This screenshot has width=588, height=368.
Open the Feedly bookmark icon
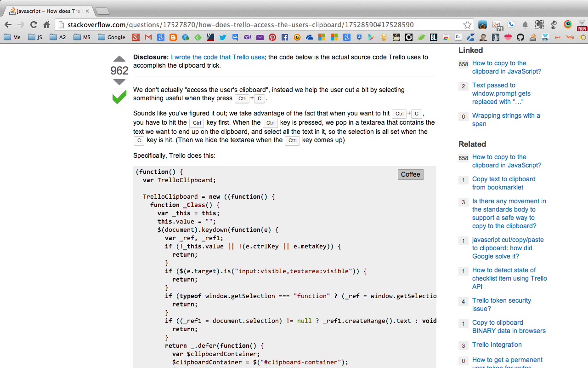[x=198, y=37]
